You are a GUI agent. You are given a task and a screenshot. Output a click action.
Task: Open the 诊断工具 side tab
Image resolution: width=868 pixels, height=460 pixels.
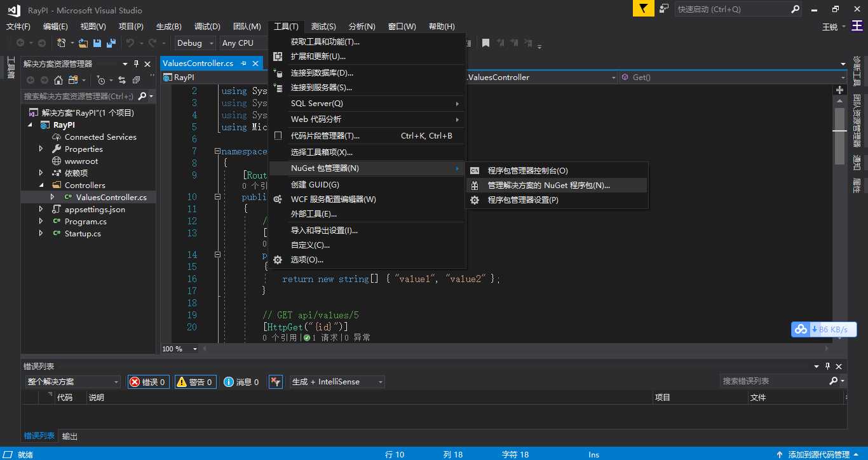[x=857, y=72]
